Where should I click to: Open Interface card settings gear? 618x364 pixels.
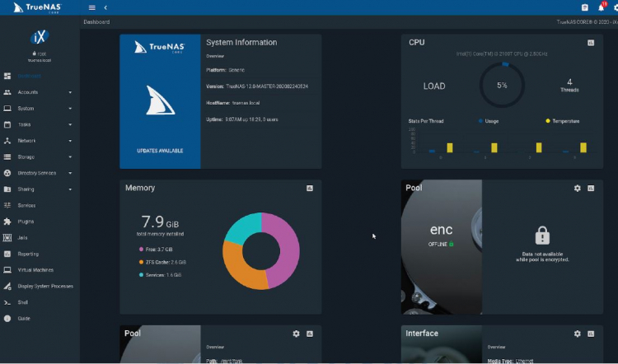click(577, 334)
